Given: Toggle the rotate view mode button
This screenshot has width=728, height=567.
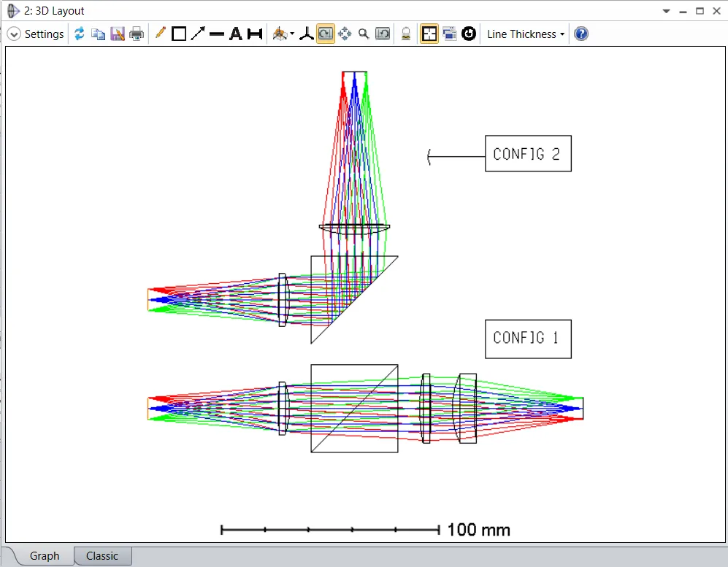Looking at the screenshot, I should coord(326,34).
